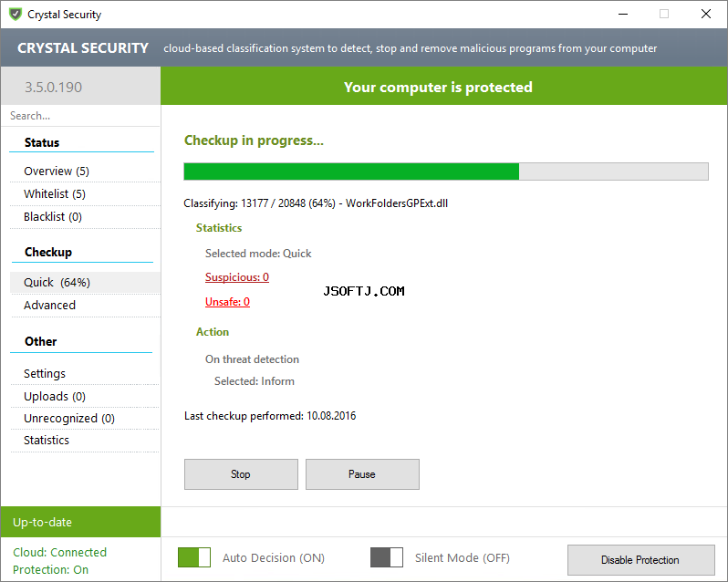Open the Unsafe: 0 link

click(x=227, y=302)
